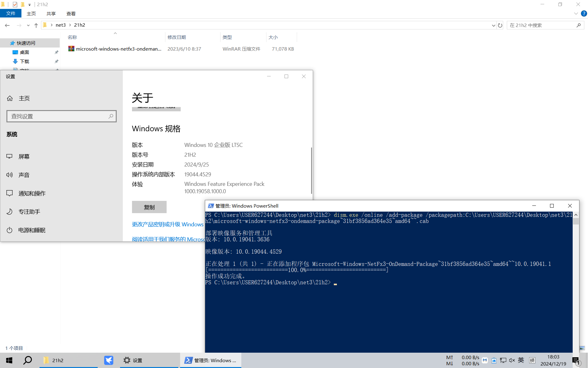
Task: Sort files by 大小 column
Action: coord(281,37)
